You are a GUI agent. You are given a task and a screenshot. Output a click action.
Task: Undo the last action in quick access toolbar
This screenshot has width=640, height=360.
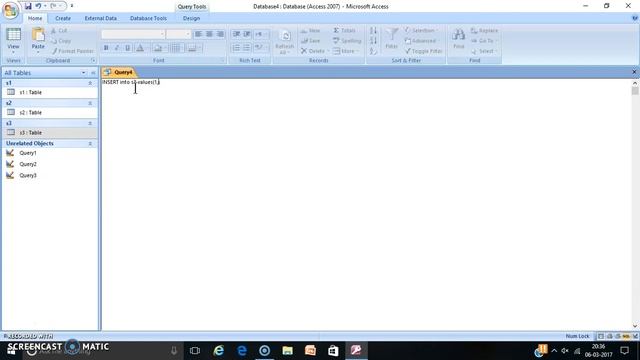pyautogui.click(x=38, y=6)
